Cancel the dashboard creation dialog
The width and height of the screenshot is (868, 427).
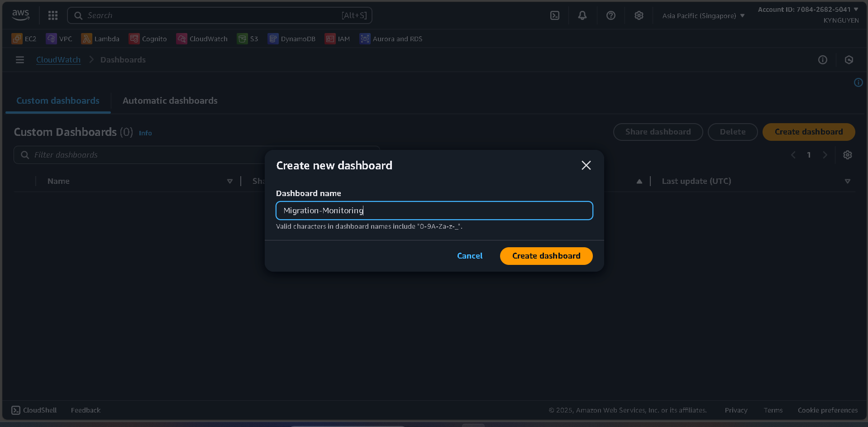click(470, 255)
